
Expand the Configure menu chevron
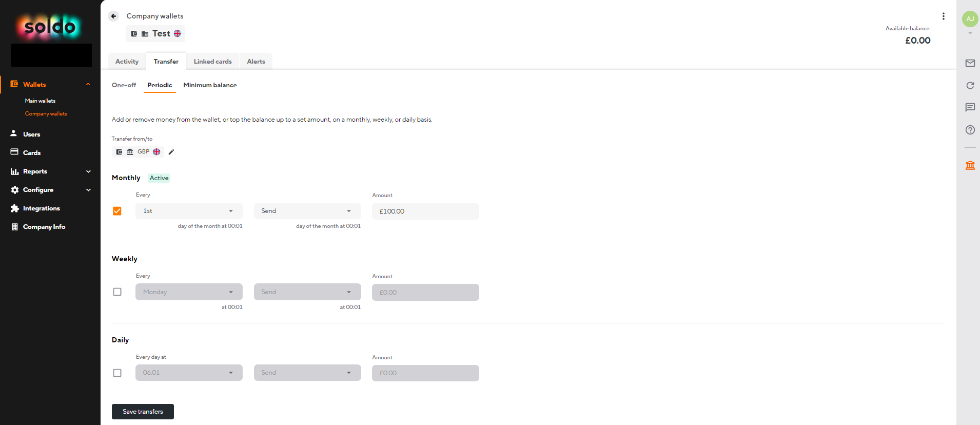(x=88, y=190)
